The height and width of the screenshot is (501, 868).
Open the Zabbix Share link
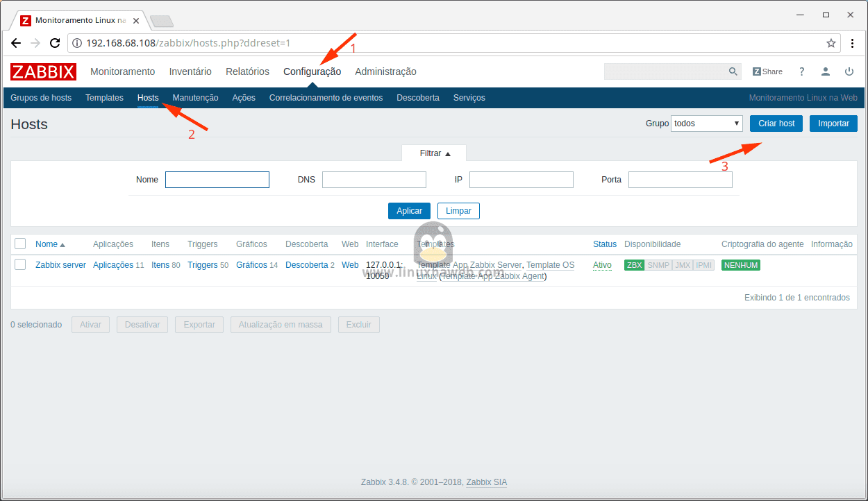767,71
